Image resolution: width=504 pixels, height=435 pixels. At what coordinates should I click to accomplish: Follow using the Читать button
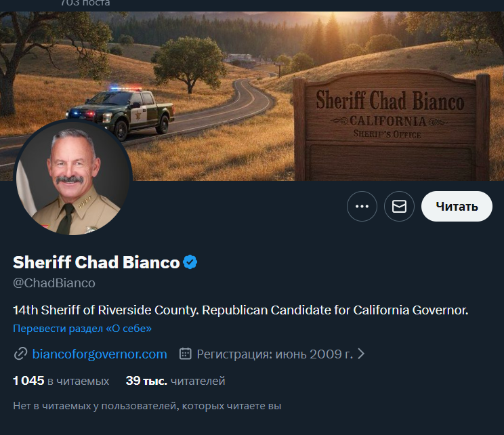[457, 207]
